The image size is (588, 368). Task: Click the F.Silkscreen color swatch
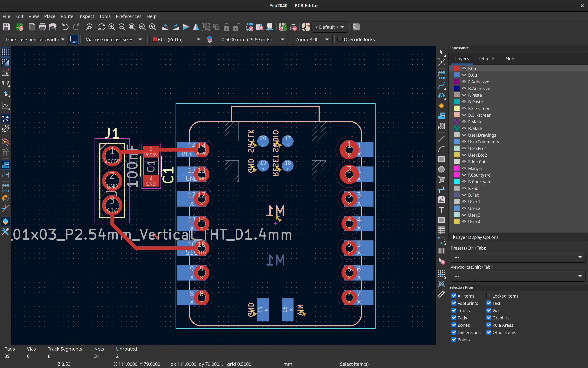pos(457,108)
